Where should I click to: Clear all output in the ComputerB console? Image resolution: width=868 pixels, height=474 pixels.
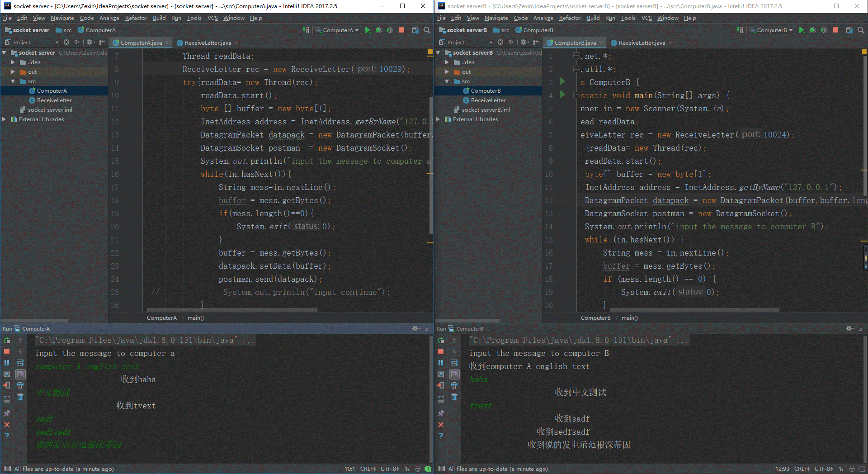(454, 398)
